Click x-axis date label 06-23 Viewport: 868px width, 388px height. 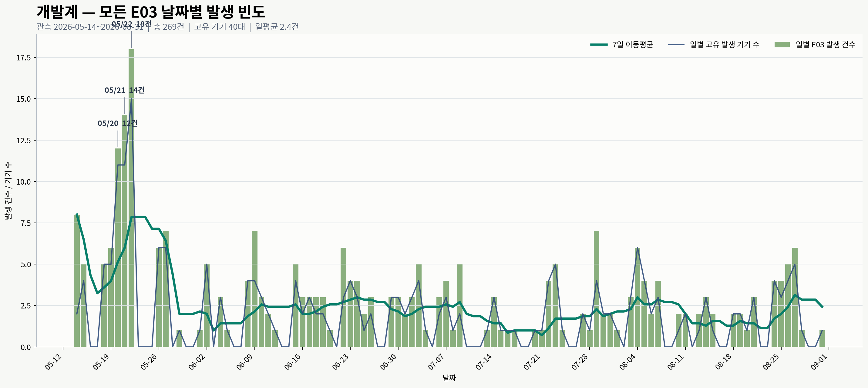point(341,362)
